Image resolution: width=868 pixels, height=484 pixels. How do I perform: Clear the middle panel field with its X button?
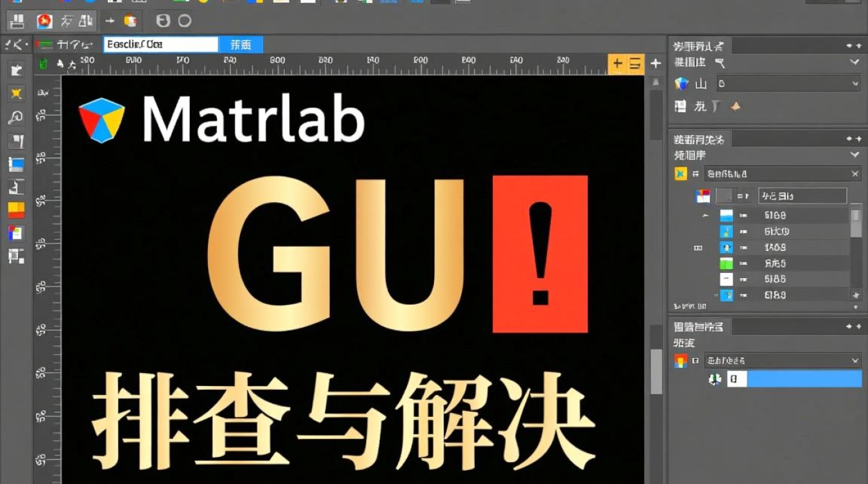pyautogui.click(x=855, y=174)
